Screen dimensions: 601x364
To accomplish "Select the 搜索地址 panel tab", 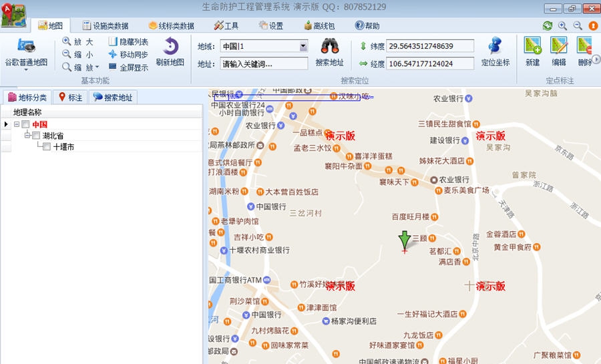I will (113, 98).
